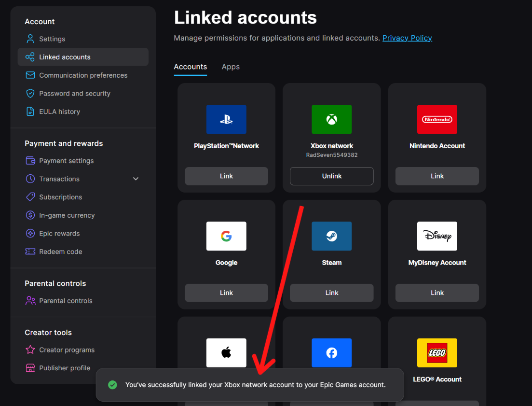The image size is (532, 406).
Task: Link the Steam account
Action: [x=332, y=293]
